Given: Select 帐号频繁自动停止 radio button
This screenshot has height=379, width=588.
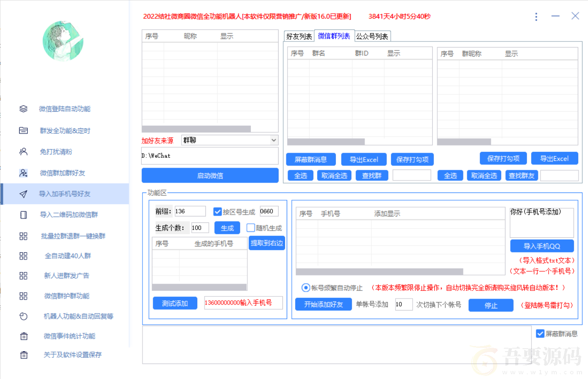Looking at the screenshot, I should (x=306, y=288).
